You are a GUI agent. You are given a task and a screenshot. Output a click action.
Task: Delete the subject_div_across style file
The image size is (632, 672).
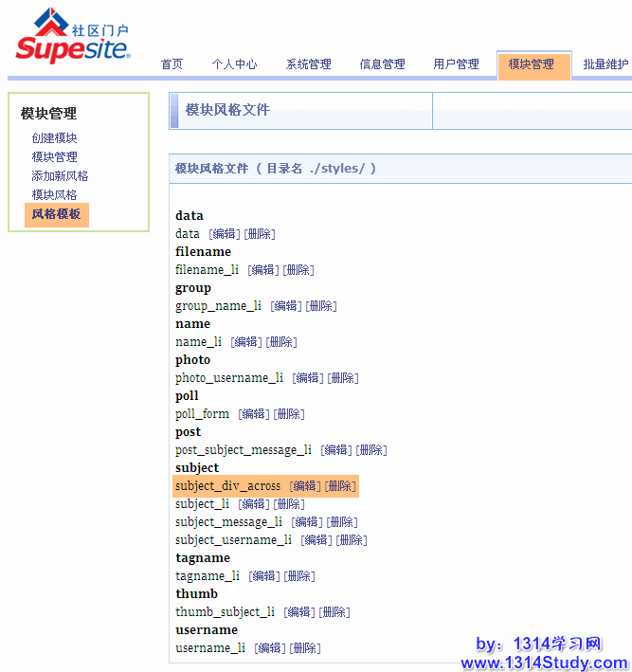coord(340,486)
